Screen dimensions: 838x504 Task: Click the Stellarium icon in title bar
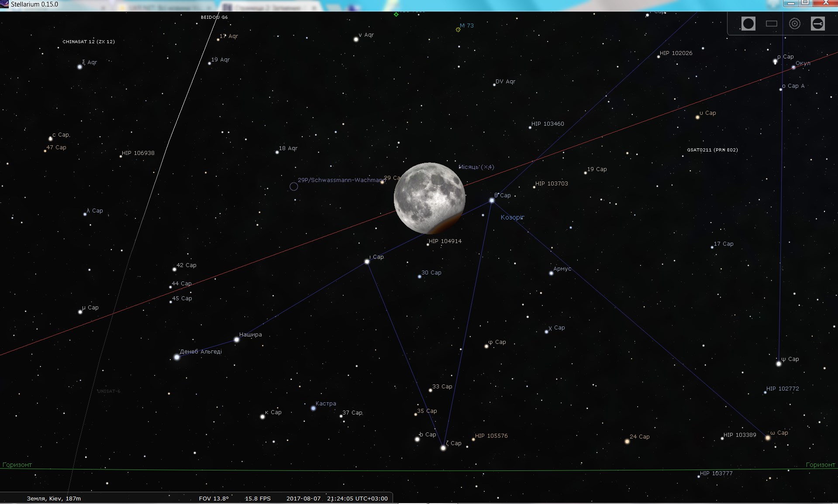4,4
